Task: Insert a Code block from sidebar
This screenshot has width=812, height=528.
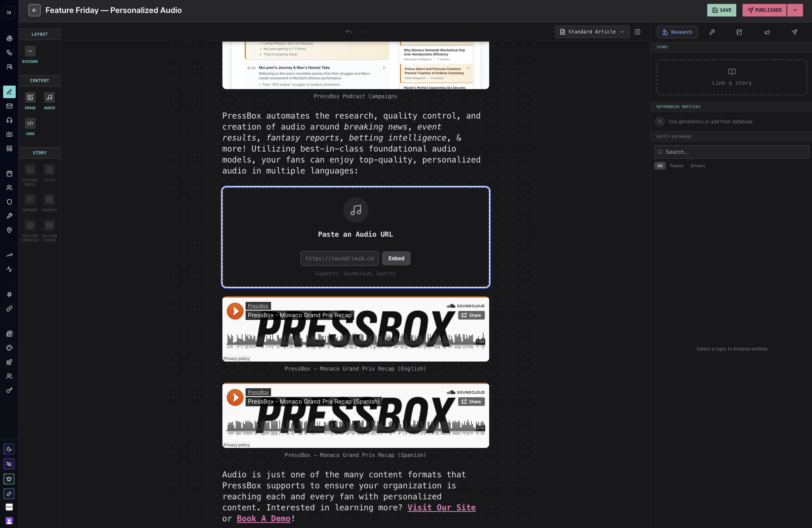Action: [x=30, y=123]
